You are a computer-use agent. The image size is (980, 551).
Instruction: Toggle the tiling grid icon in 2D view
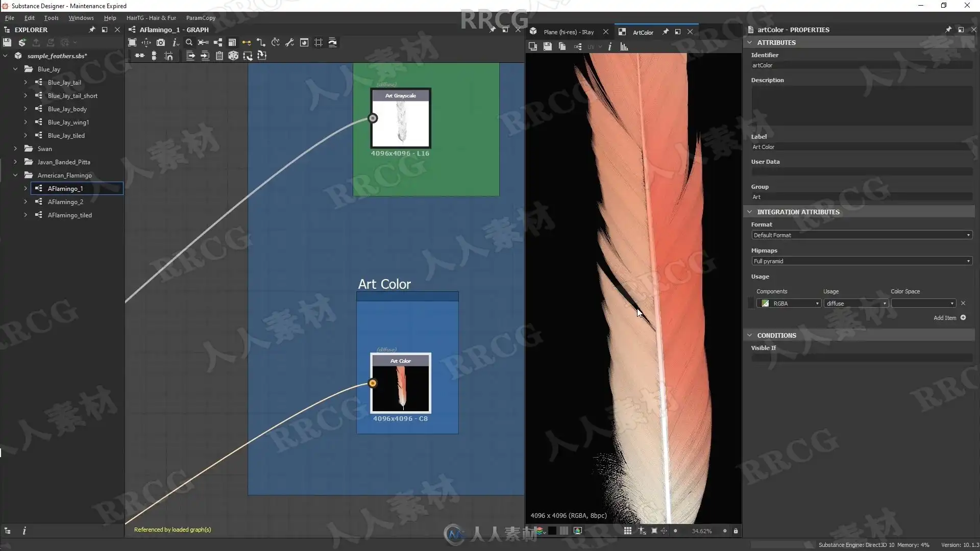[x=627, y=531]
